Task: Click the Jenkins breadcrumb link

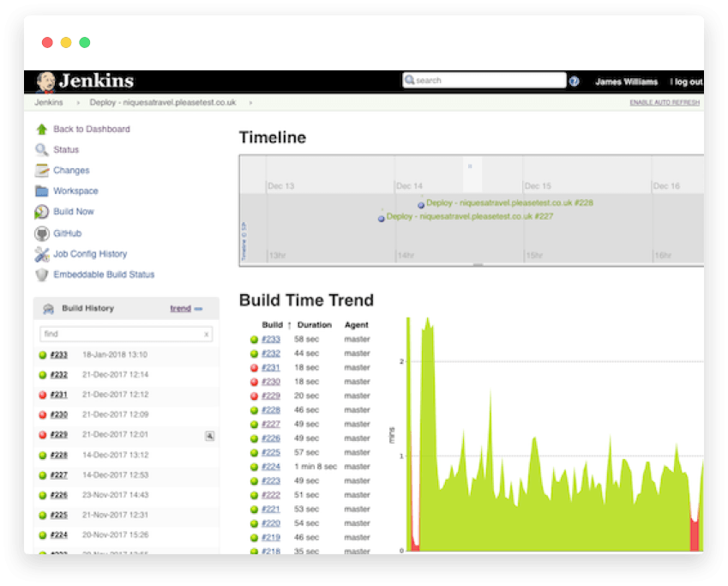Action: pyautogui.click(x=49, y=102)
